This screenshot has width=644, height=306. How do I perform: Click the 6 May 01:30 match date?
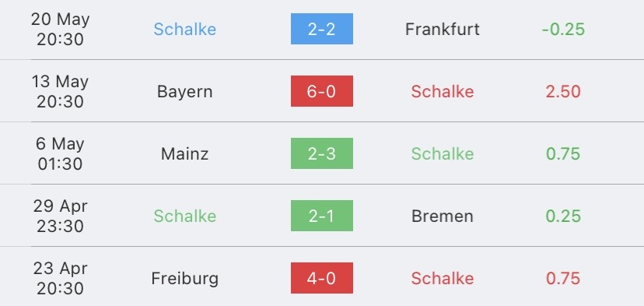61,154
